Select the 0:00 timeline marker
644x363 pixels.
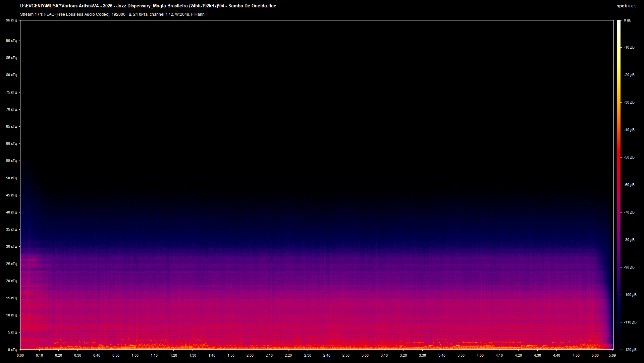pos(20,356)
